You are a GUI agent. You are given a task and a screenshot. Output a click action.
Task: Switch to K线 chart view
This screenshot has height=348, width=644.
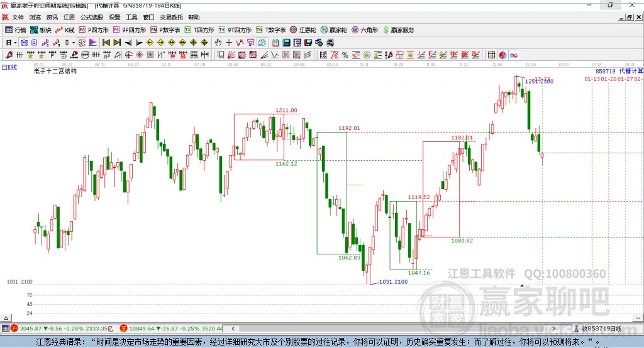click(x=65, y=30)
